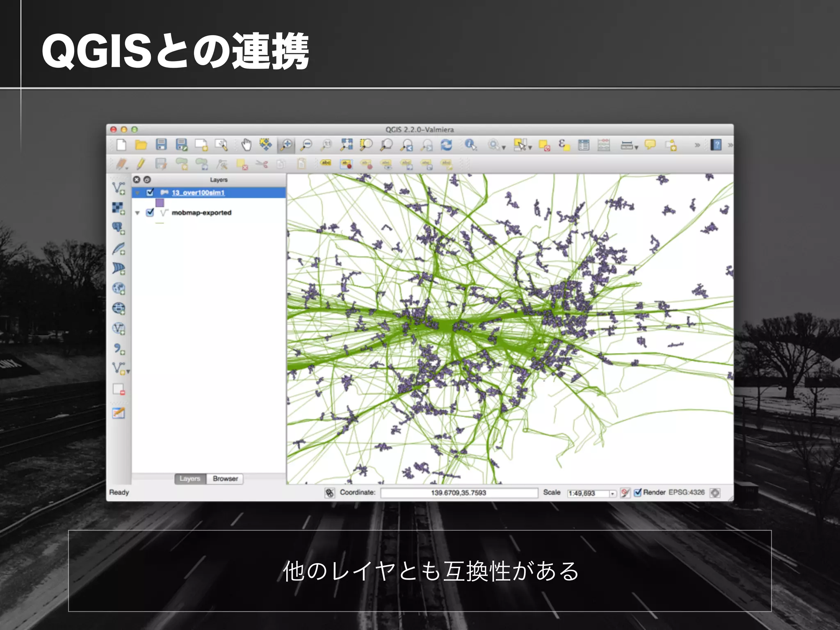Open New Vector Layer dropdown arrow
Viewport: 840px width, 630px height.
pos(128,372)
